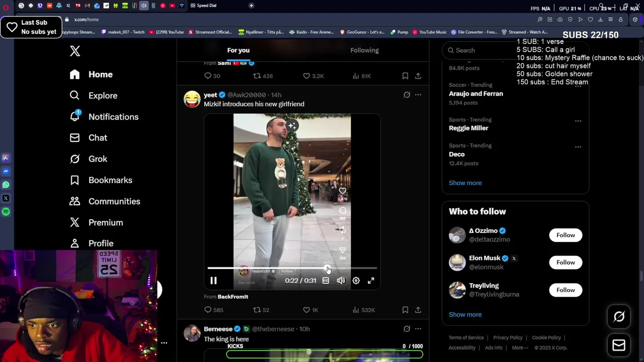
Task: Follow Treyliving
Action: coord(566,290)
